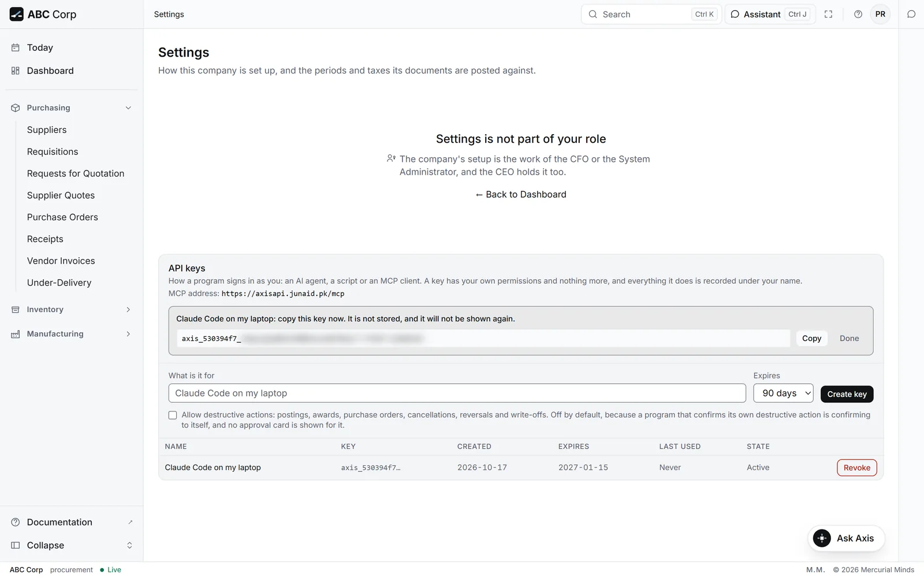Screen dimensions: 924x578
Task: Open Vendor Invoices in sidebar
Action: [61, 261]
